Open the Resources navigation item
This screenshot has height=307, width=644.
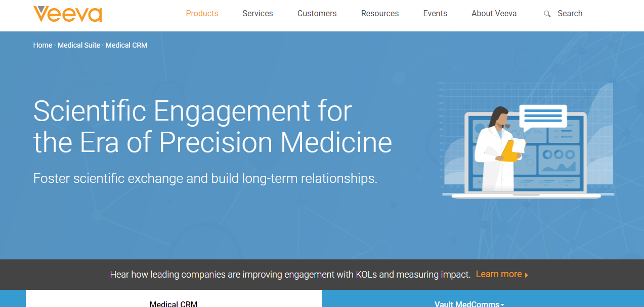pyautogui.click(x=380, y=14)
